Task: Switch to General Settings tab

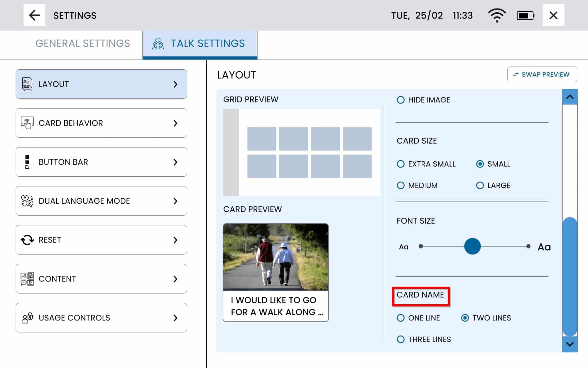Action: pos(83,44)
